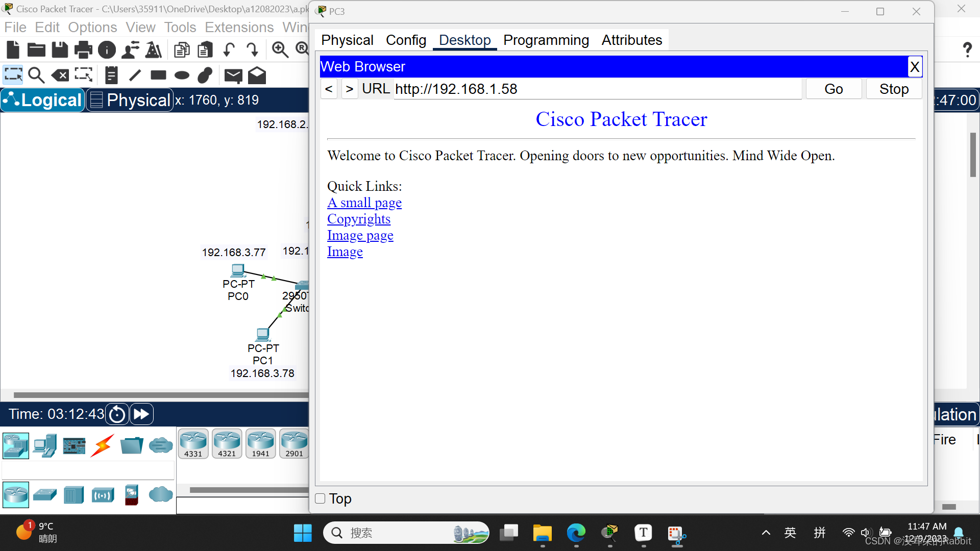Select the Wireless Devices subcategory icon
980x551 pixels.
[103, 495]
